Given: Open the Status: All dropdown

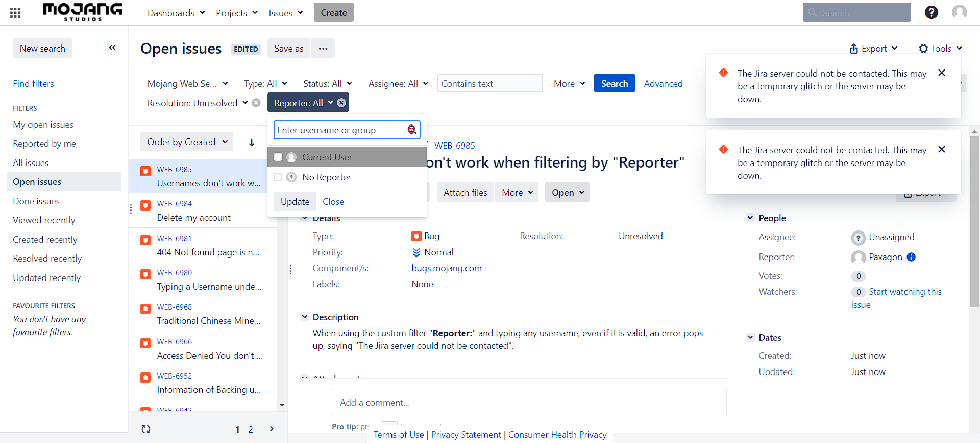Looking at the screenshot, I should click(x=328, y=84).
